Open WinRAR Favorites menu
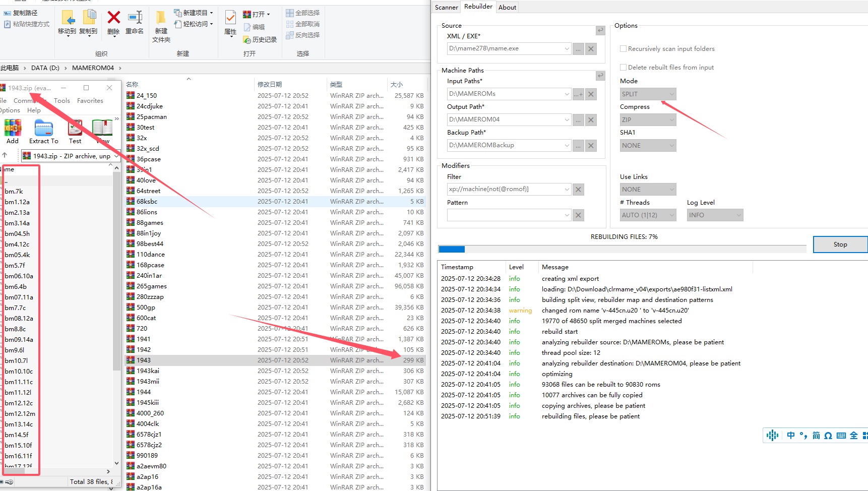The height and width of the screenshot is (491, 868). (x=90, y=101)
